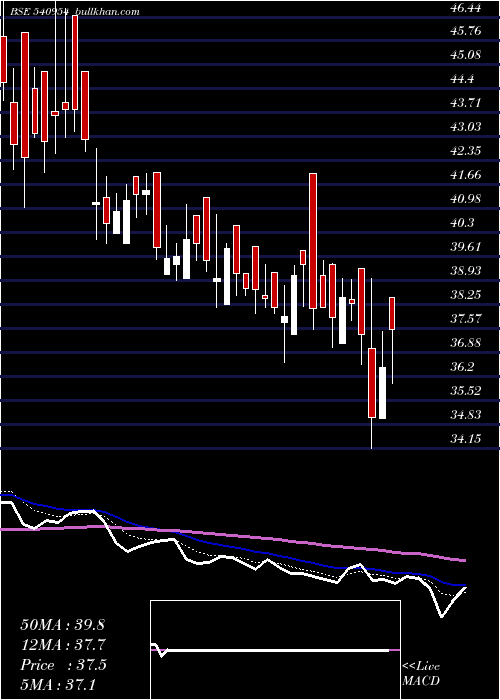Viewport: 500px width, 700px height.
Task: Click the 34.83 price axis label
Action: click(466, 415)
